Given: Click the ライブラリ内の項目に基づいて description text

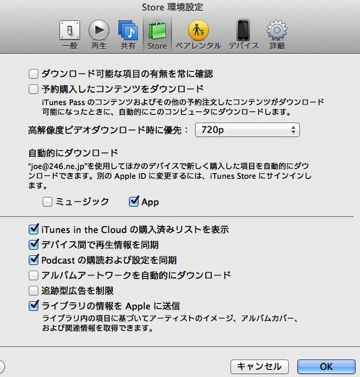Looking at the screenshot, I should coord(170,323).
